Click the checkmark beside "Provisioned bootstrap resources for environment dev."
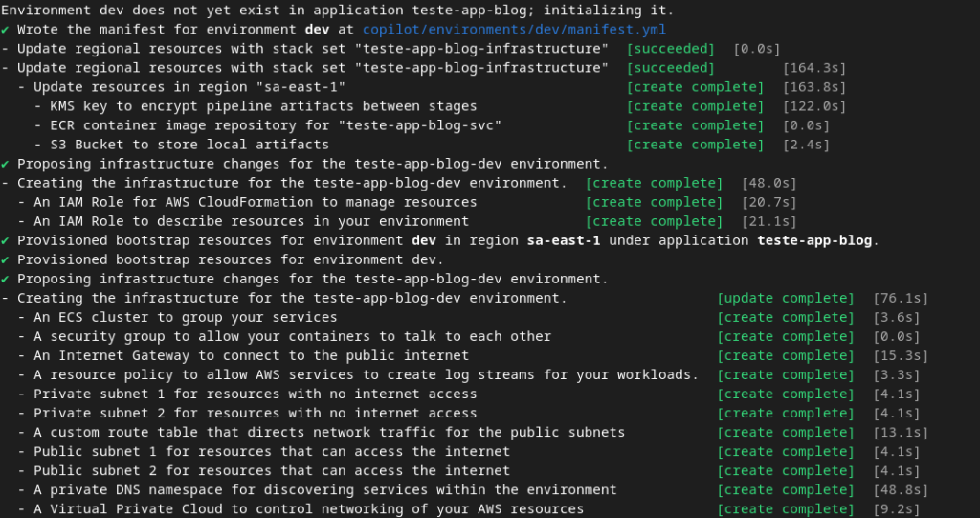Viewport: 980px width, 518px height. (x=6, y=259)
